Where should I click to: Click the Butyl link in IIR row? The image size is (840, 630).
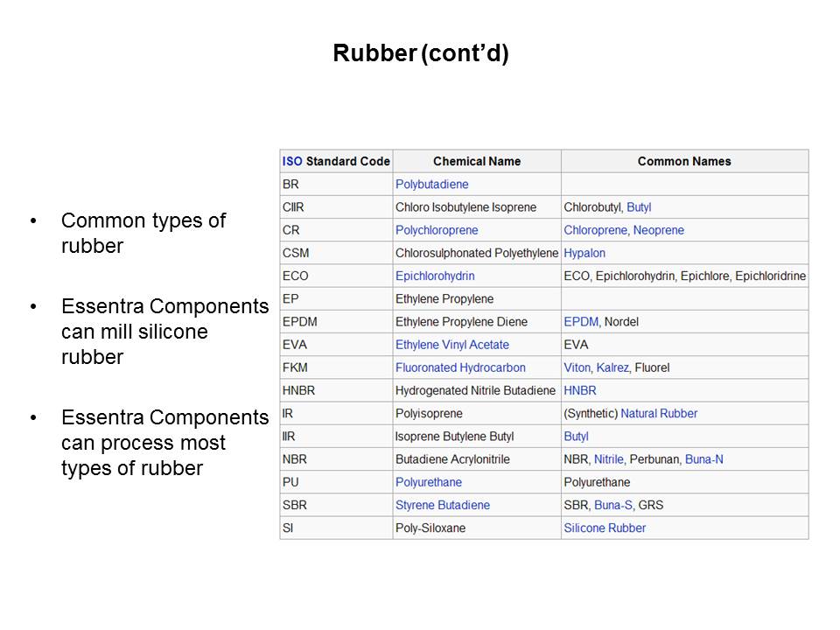(x=576, y=436)
